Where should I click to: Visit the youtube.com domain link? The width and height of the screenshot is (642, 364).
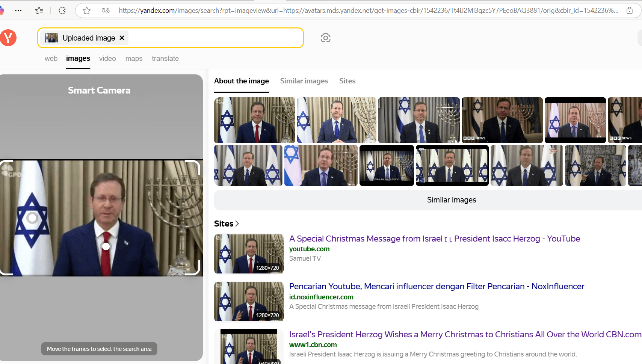pos(309,249)
